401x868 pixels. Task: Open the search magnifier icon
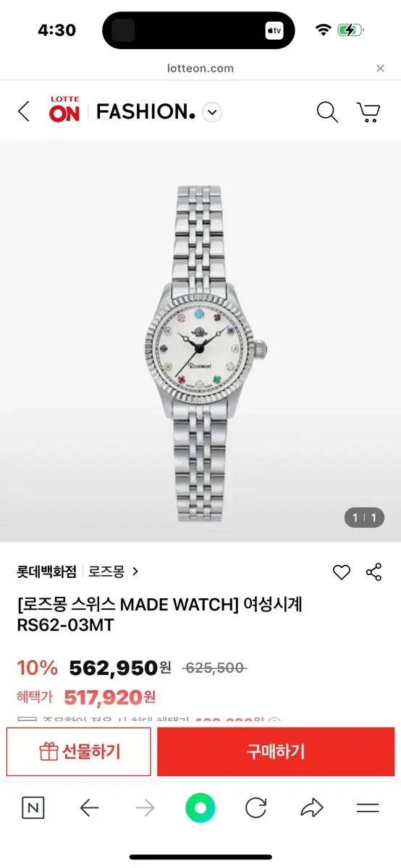(327, 112)
